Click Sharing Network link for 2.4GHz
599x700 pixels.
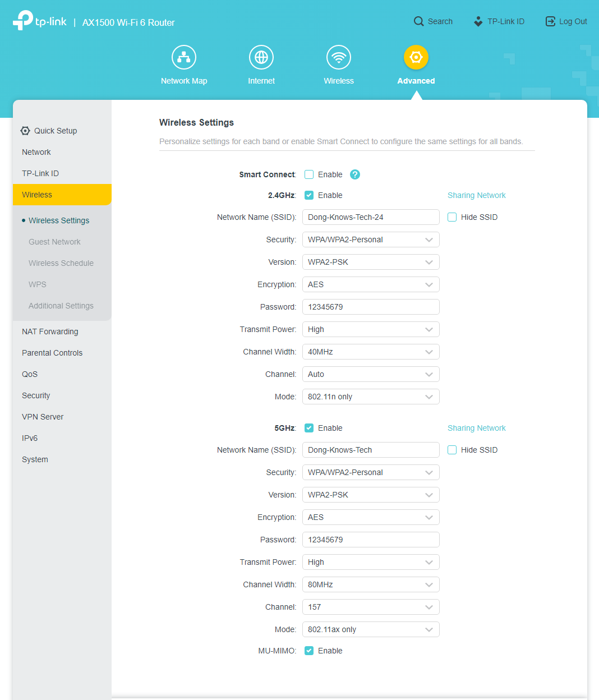point(476,195)
